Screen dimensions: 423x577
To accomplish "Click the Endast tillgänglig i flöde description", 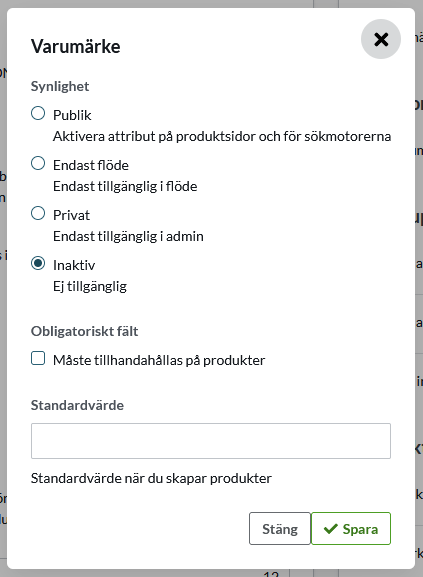I will click(x=125, y=187).
